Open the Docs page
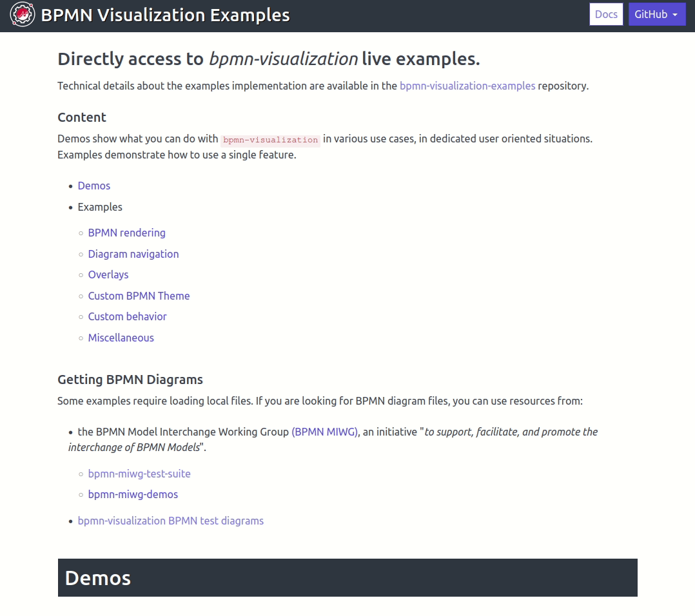Screen dimensions: 695x616 [x=605, y=14]
